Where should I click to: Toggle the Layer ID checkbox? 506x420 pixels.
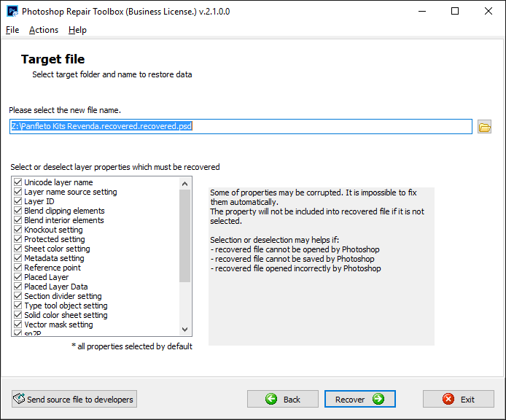coord(17,201)
